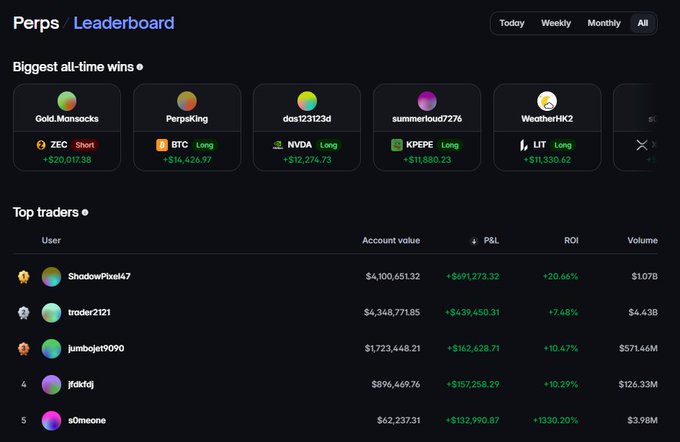The image size is (680, 442).
Task: Click ShadowPixel47 avatar in table
Action: (51, 276)
